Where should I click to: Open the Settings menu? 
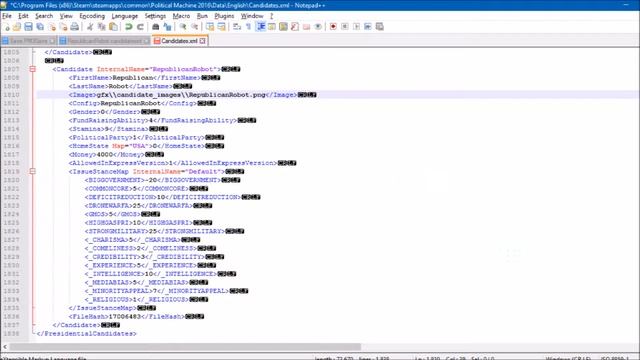[x=155, y=16]
